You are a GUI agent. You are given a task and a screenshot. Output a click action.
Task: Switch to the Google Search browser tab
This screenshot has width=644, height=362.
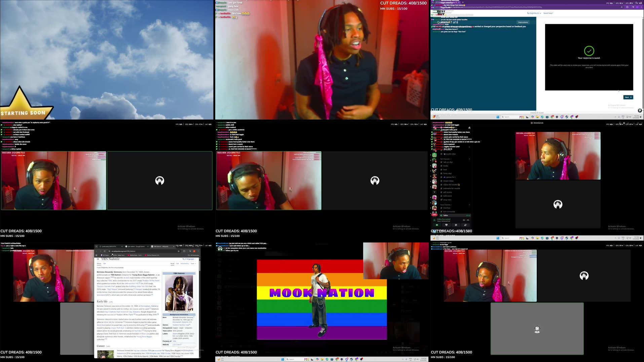136,246
